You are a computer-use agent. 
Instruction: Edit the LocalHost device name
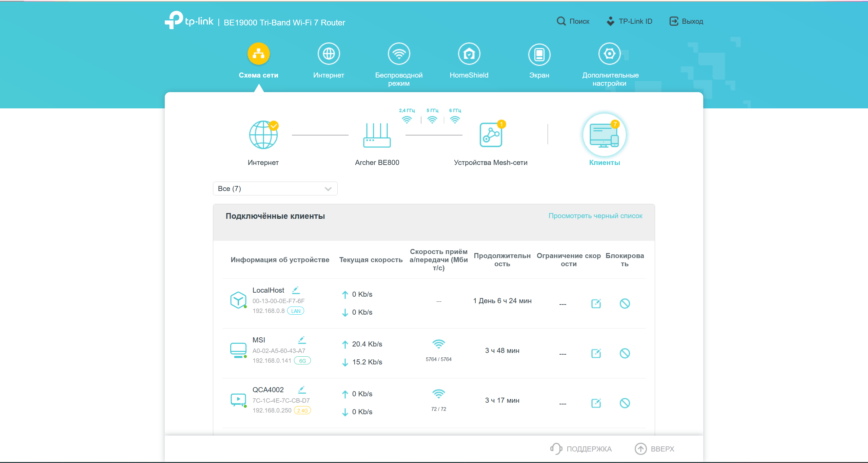tap(296, 290)
